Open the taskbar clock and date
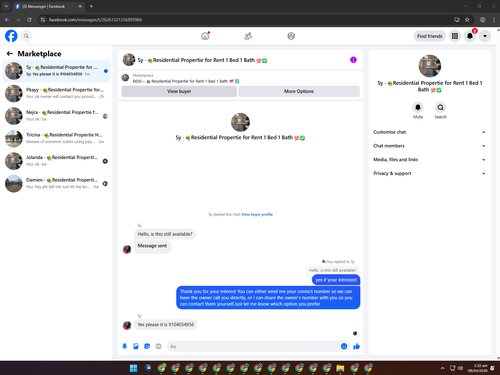This screenshot has height=375, width=500. point(478,368)
